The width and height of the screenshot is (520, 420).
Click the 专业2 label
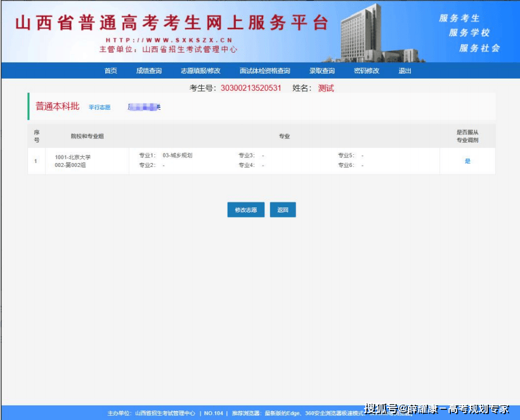point(147,165)
